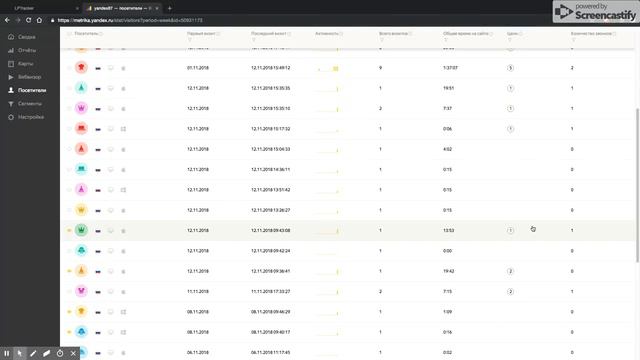The image size is (640, 360).
Task: Click goals badge in row 09:36:41
Action: 510,271
